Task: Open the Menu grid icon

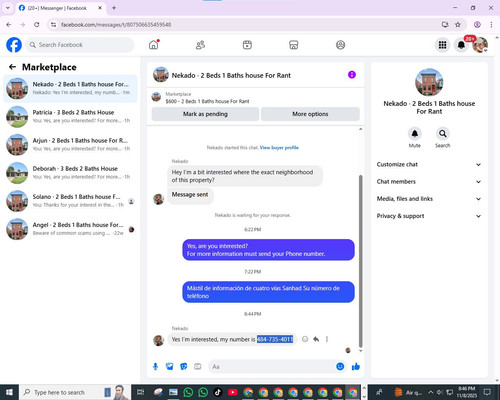Action: click(x=442, y=45)
